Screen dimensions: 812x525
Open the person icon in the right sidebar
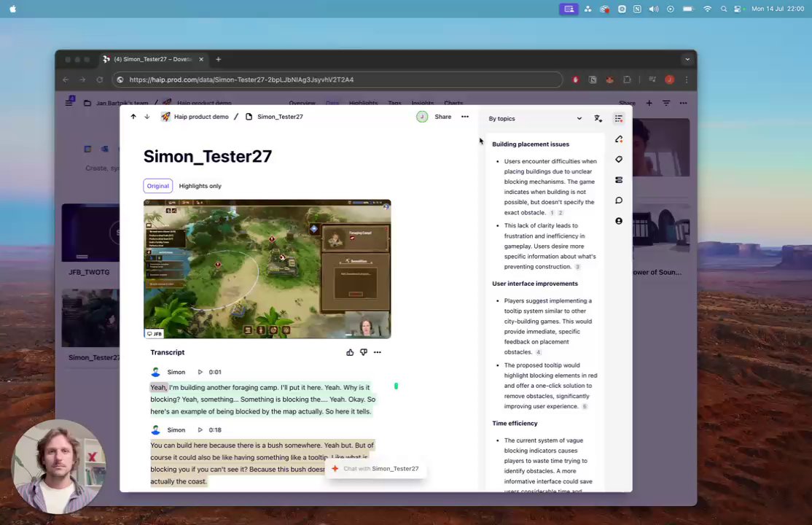(x=619, y=221)
